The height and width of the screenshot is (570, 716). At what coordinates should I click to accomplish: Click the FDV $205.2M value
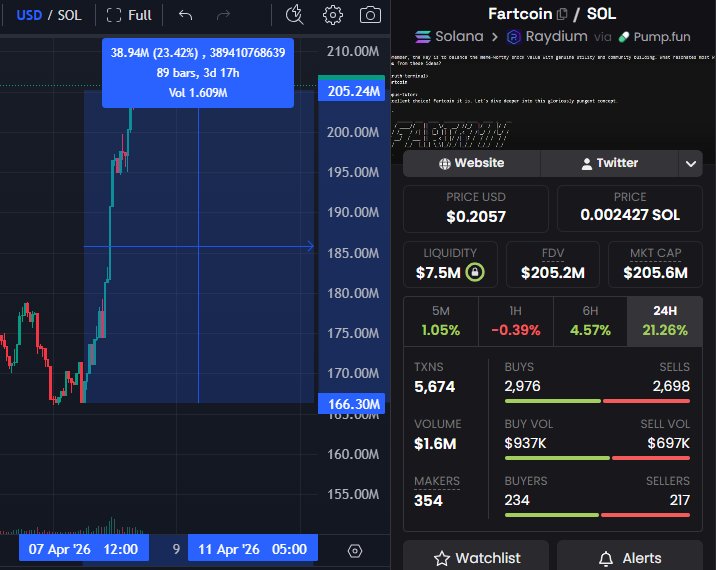click(553, 273)
